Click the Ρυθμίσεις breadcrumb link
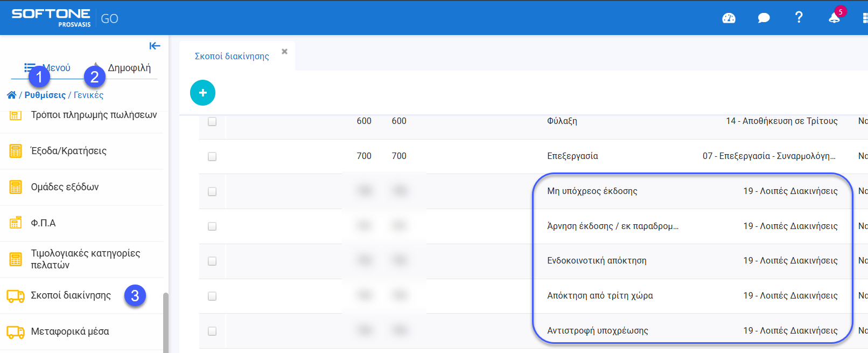This screenshot has width=868, height=353. pos(45,95)
